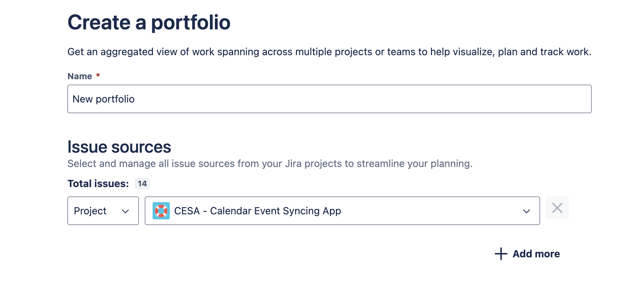Image resolution: width=644 pixels, height=286 pixels.
Task: Remove the CESA issue source with X
Action: (x=557, y=208)
